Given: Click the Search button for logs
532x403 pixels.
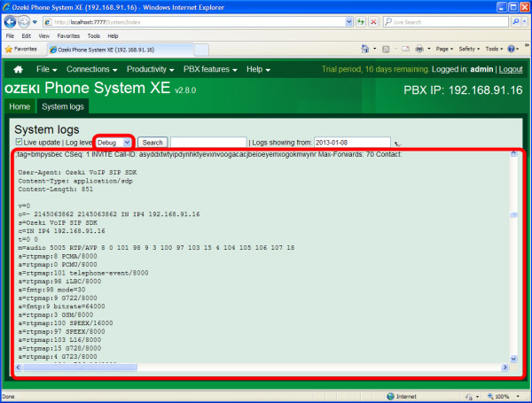Looking at the screenshot, I should coord(153,143).
